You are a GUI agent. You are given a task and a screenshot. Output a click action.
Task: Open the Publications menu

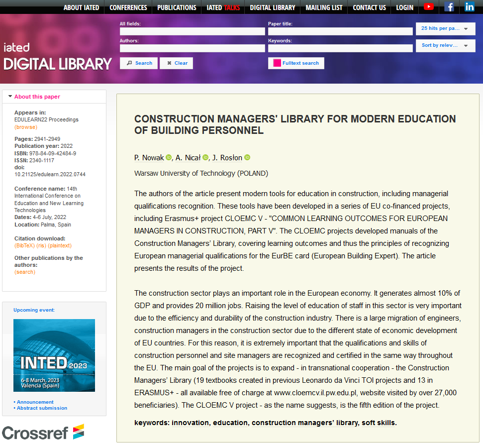coord(177,7)
